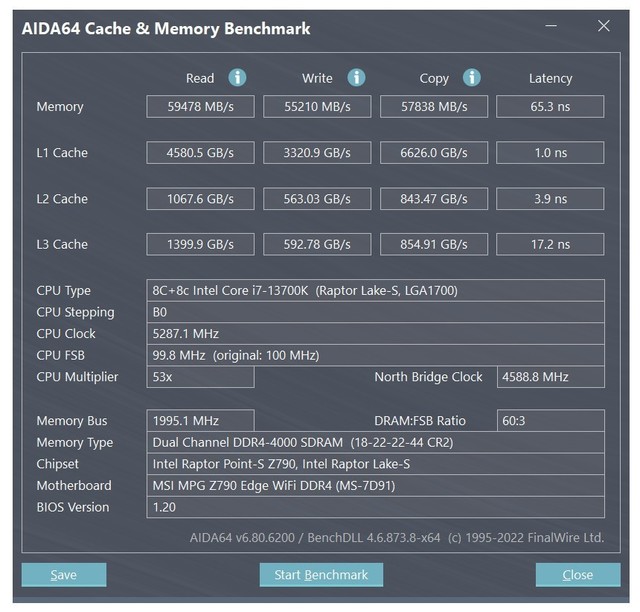The height and width of the screenshot is (612, 640).
Task: Click the Save button
Action: pyautogui.click(x=64, y=575)
